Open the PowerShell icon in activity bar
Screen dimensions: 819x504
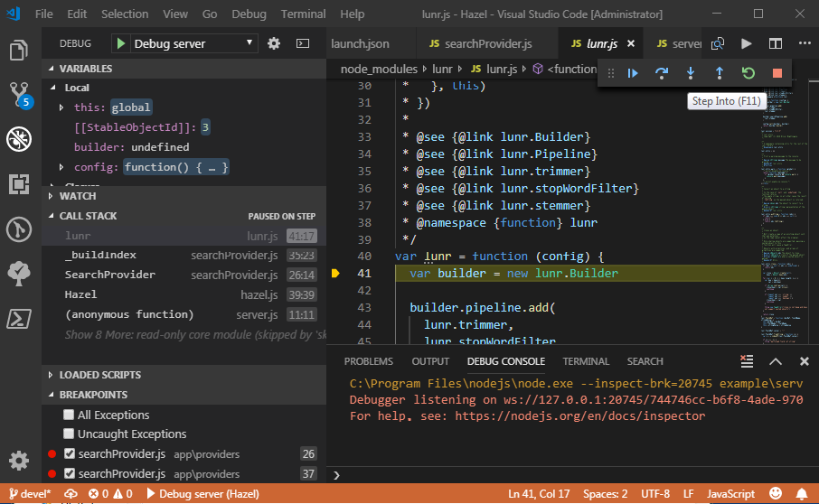[19, 318]
